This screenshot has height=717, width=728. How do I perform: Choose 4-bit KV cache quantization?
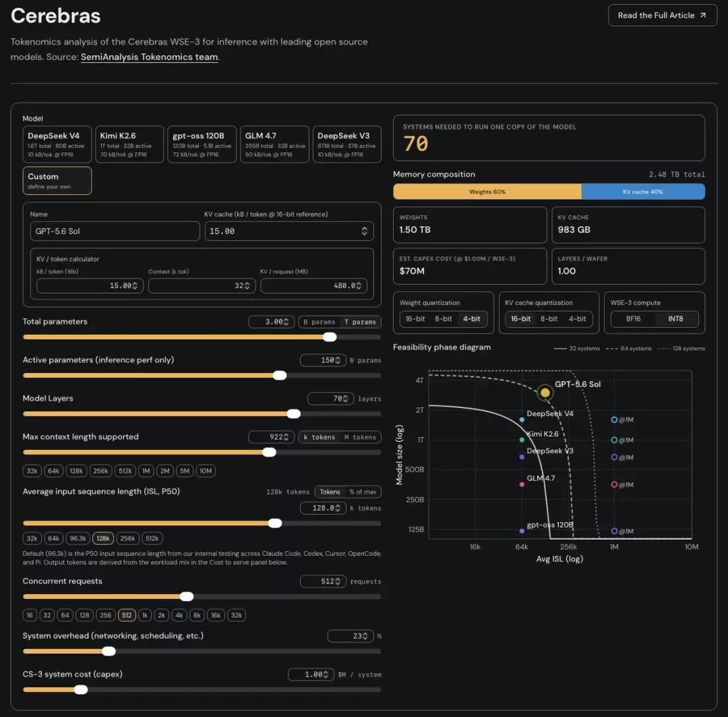pos(577,319)
